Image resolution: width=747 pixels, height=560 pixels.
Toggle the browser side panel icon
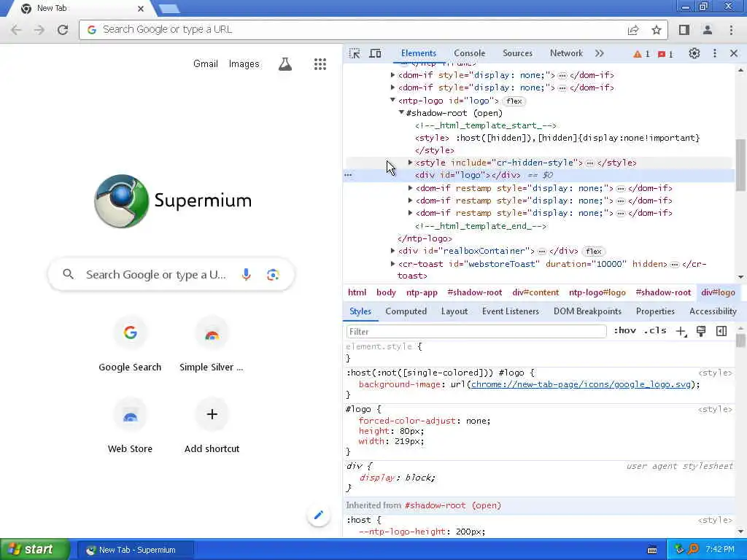coord(684,30)
